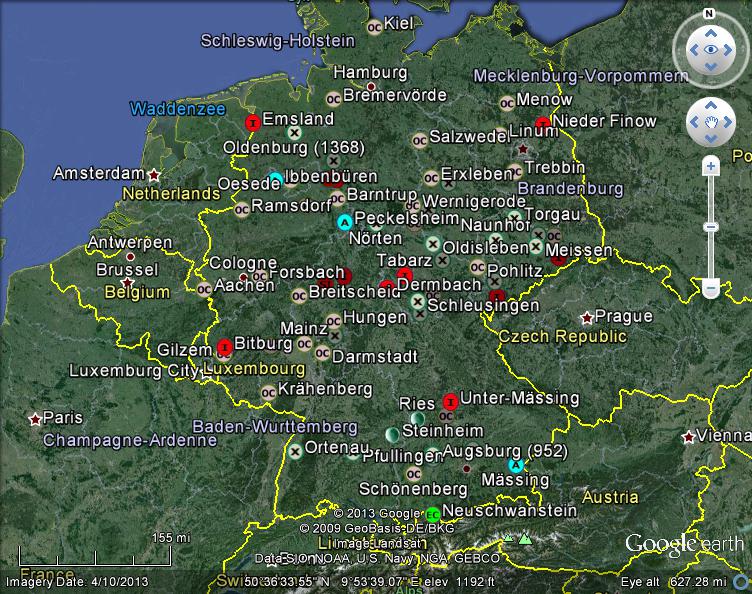Click the X marker beside Oldisleben
752x594 pixels.
pyautogui.click(x=433, y=244)
